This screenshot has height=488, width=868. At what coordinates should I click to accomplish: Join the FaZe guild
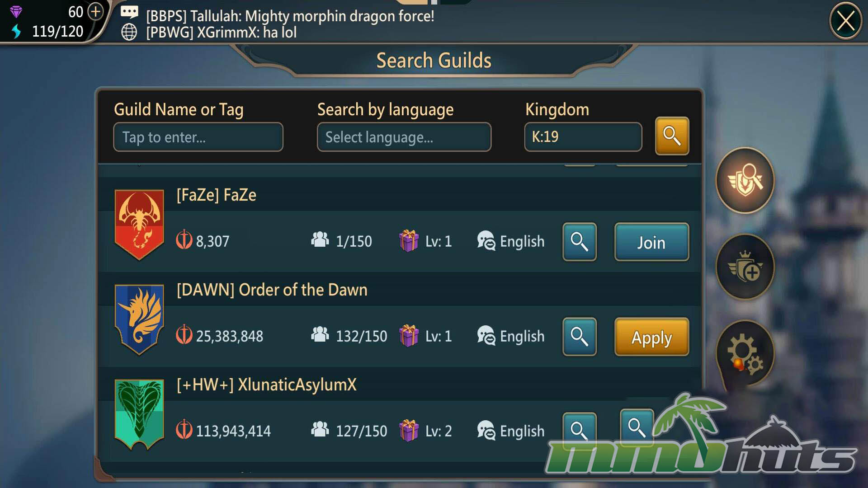(651, 242)
